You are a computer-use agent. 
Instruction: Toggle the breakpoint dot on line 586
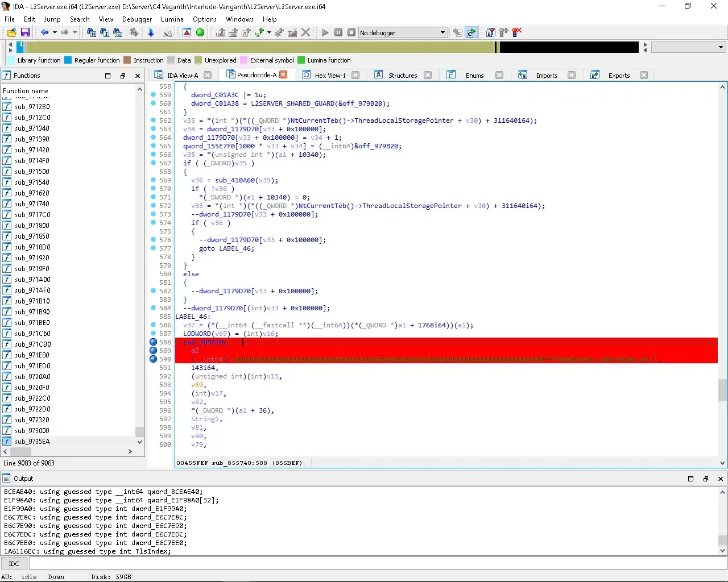click(x=154, y=325)
